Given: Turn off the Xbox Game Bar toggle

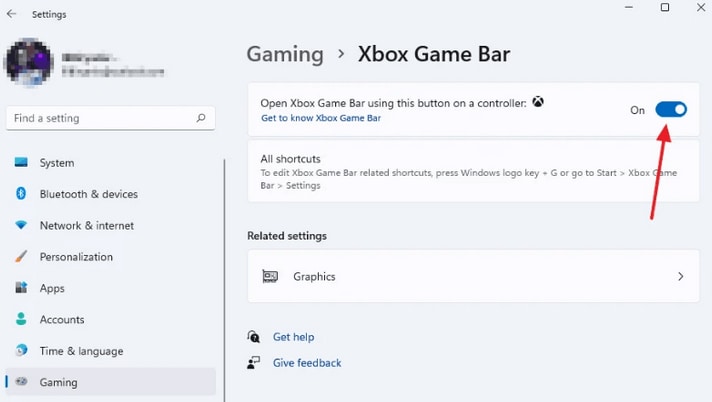Looking at the screenshot, I should pos(671,110).
